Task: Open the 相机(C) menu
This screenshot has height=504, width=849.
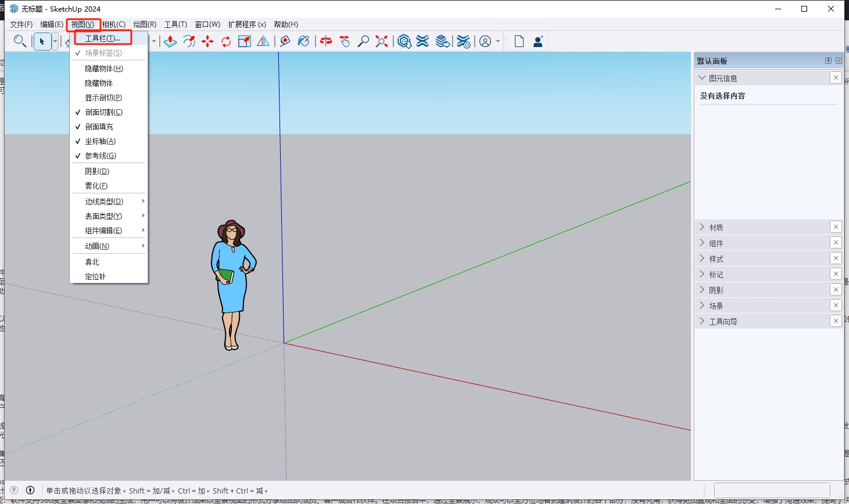Action: pos(113,24)
